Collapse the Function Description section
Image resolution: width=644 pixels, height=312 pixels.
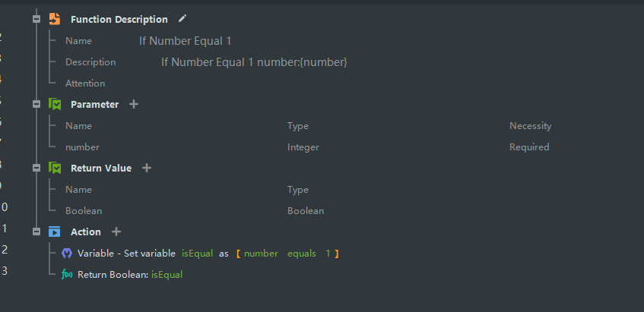point(36,19)
